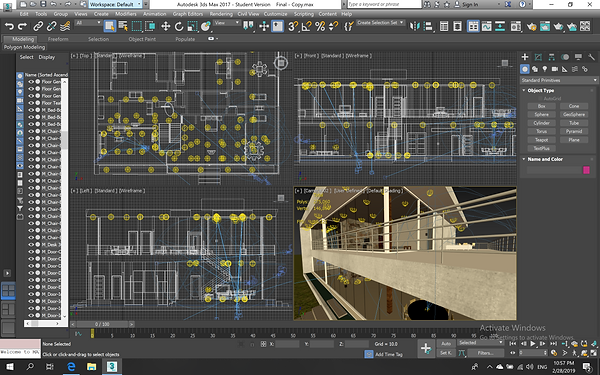Open the View reference coordinate dropdown
This screenshot has height=375, width=600.
pyautogui.click(x=226, y=23)
